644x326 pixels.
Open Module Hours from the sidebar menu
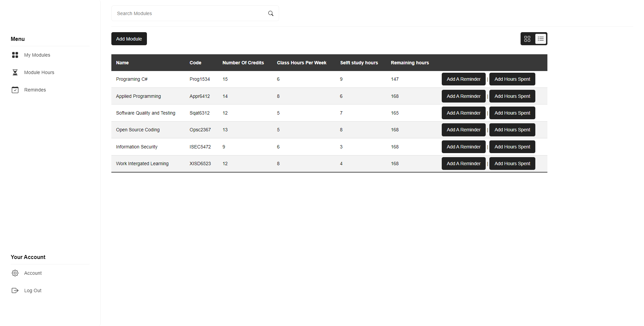[x=39, y=72]
